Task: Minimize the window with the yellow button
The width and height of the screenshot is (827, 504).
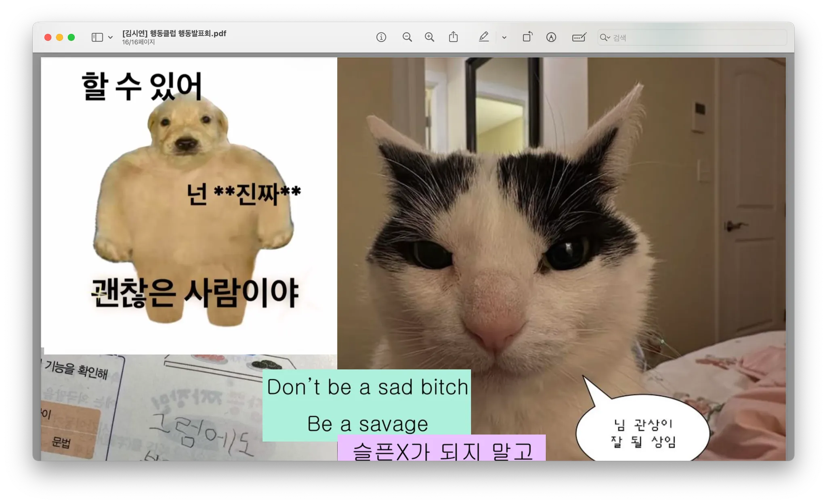Action: [59, 37]
